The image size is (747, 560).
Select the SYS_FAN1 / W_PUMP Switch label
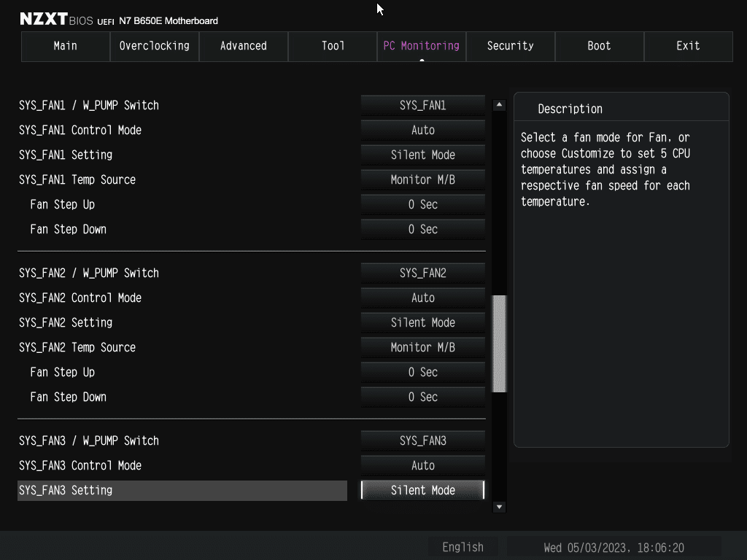89,105
